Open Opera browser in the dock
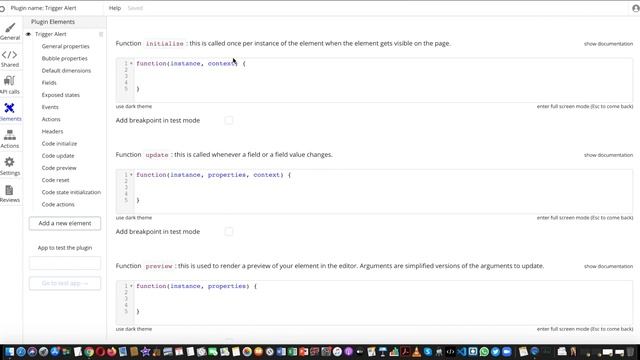Viewport: 640px width, 360px height. click(100, 352)
